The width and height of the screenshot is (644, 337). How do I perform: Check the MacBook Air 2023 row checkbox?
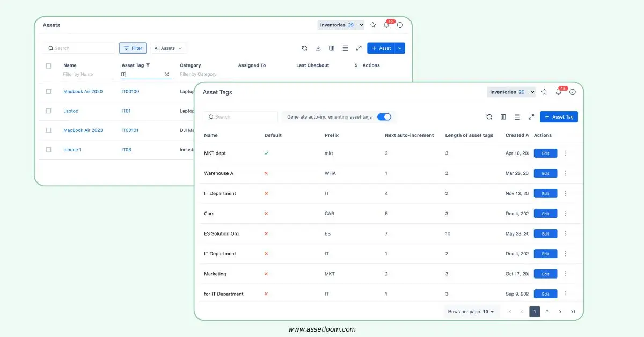pyautogui.click(x=48, y=130)
